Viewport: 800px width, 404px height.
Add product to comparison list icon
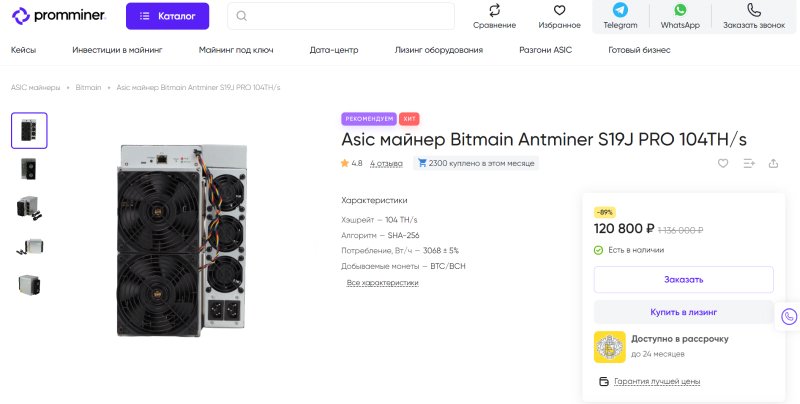coord(748,163)
